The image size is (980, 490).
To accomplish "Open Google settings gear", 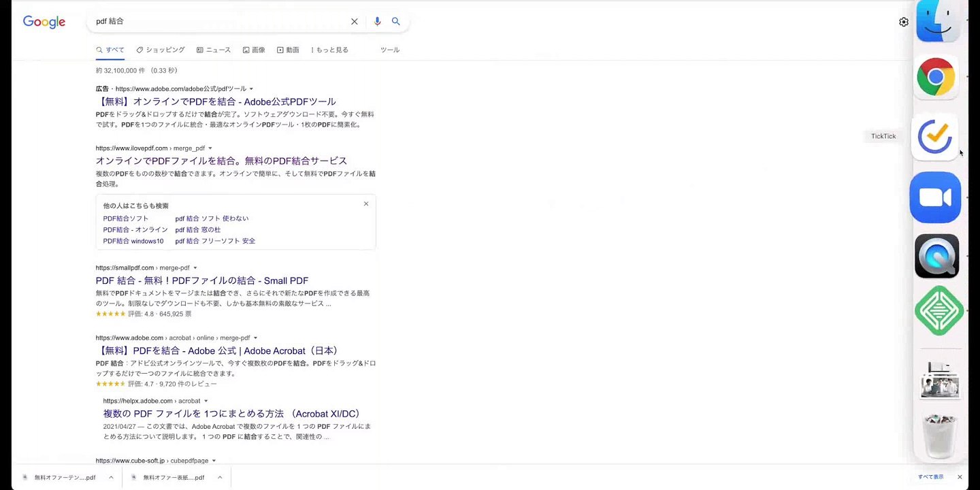I will tap(904, 22).
